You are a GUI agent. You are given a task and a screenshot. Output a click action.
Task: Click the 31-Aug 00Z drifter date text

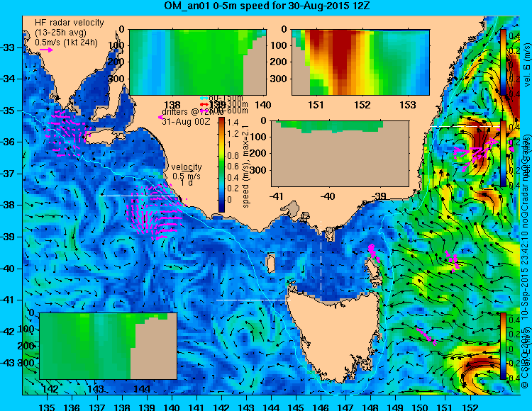pyautogui.click(x=186, y=122)
